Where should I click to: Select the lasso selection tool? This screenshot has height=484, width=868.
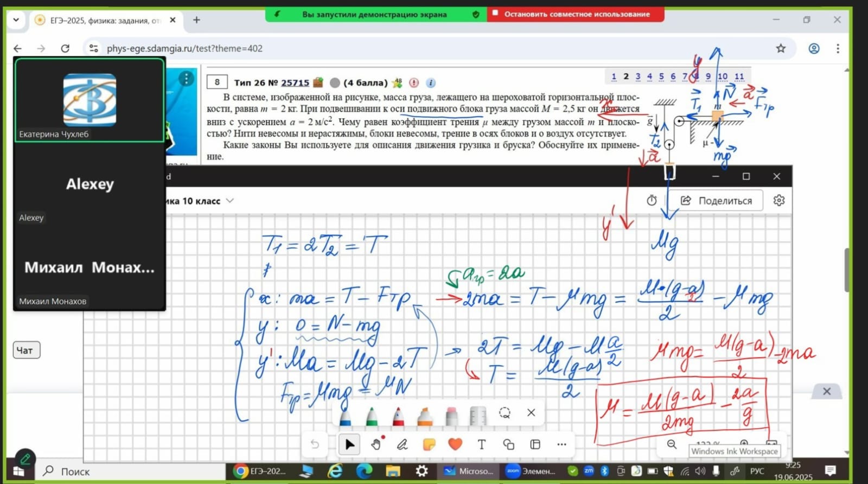[505, 413]
